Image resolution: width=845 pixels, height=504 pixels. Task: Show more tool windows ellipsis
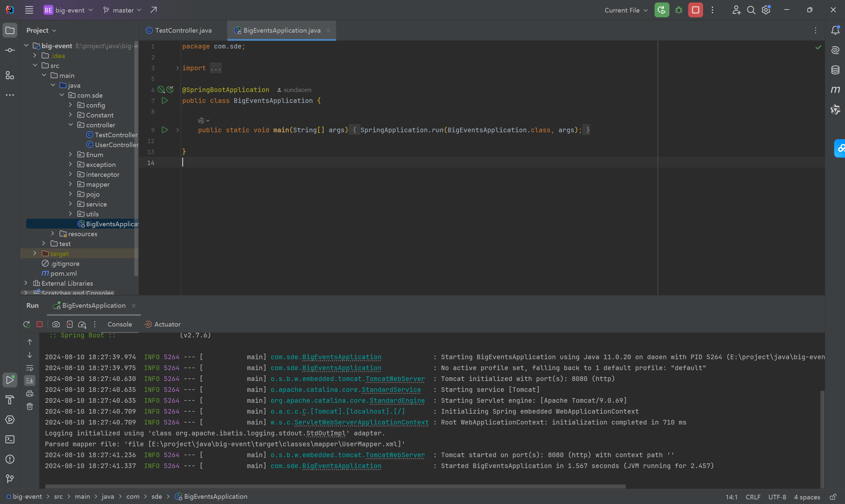tap(10, 95)
